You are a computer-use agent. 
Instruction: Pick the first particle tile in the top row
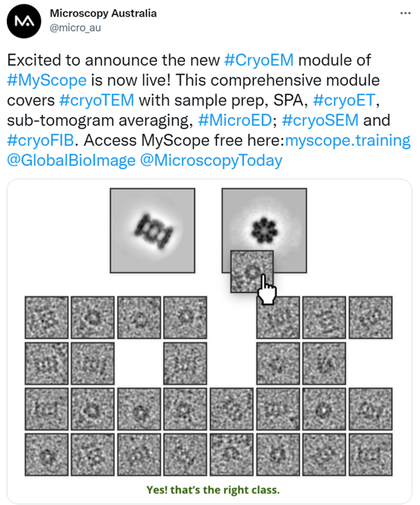pos(46,317)
